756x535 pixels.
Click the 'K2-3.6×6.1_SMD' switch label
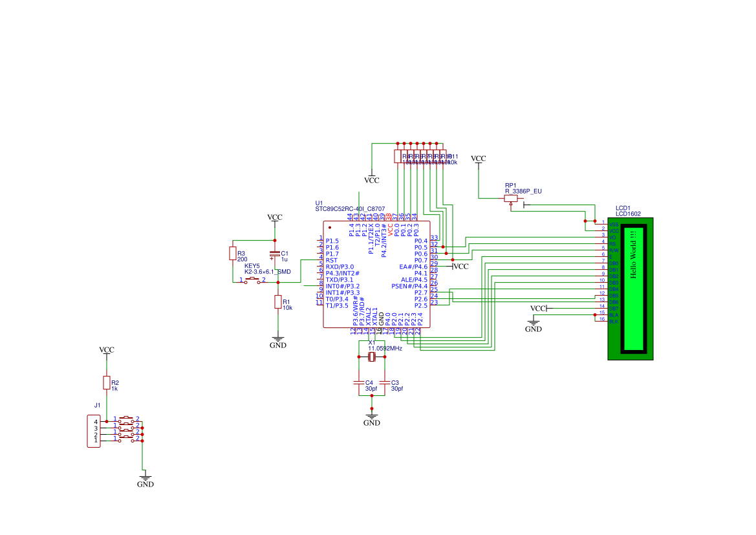coord(268,272)
